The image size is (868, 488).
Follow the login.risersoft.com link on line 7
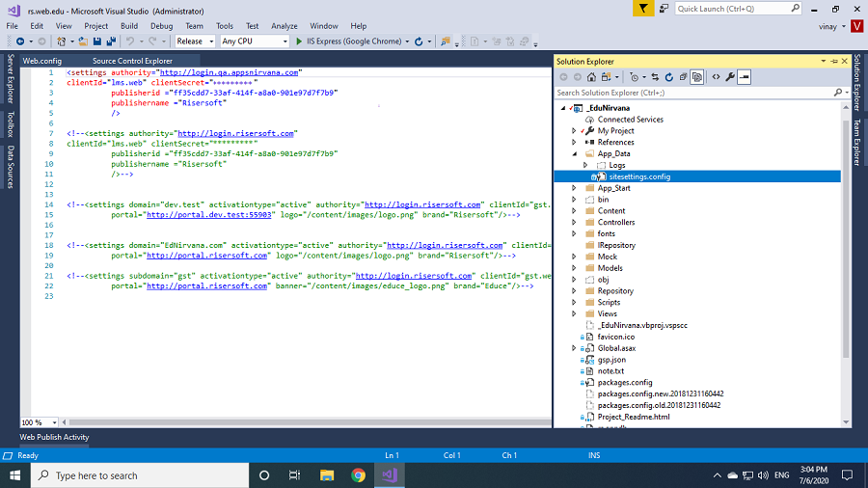(x=235, y=133)
